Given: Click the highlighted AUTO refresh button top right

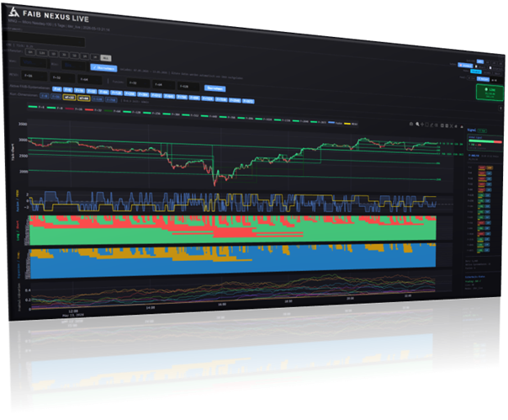Looking at the screenshot, I should [480, 61].
